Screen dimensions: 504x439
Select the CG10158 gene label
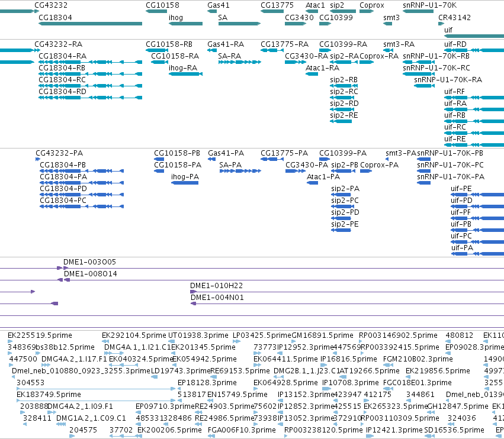(162, 5)
